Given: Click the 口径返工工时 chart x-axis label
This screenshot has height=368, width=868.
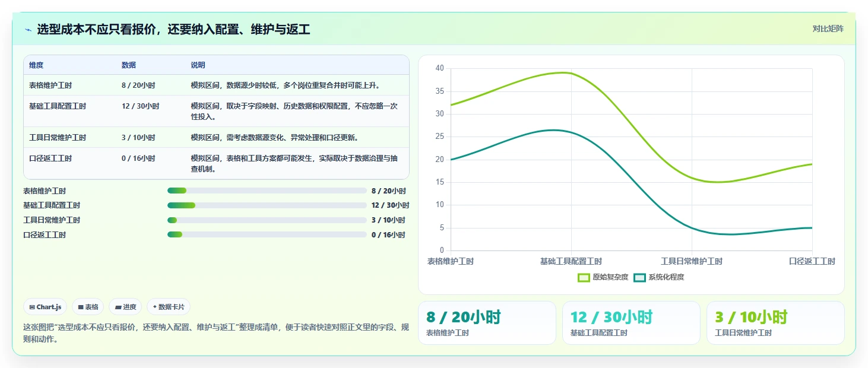Looking at the screenshot, I should (812, 261).
